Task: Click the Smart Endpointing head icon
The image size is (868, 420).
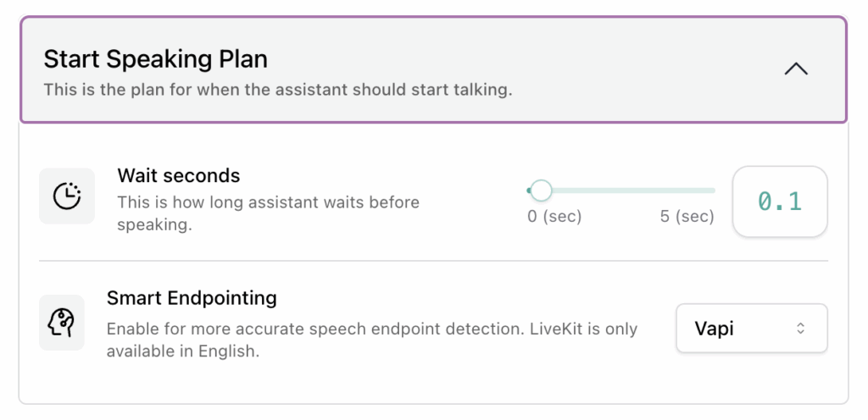Action: [x=62, y=323]
